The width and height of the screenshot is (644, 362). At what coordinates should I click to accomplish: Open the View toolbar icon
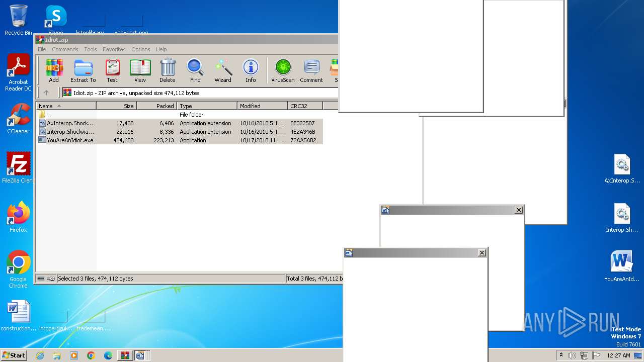(x=140, y=70)
